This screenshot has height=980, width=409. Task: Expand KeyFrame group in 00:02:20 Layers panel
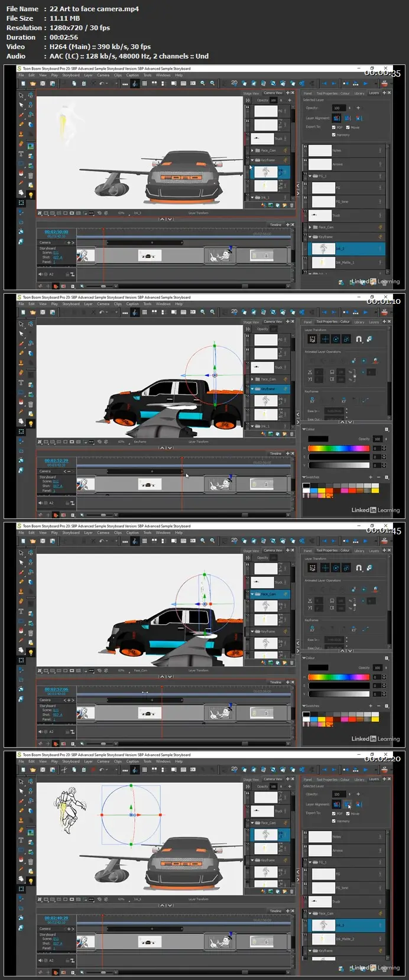pyautogui.click(x=310, y=951)
